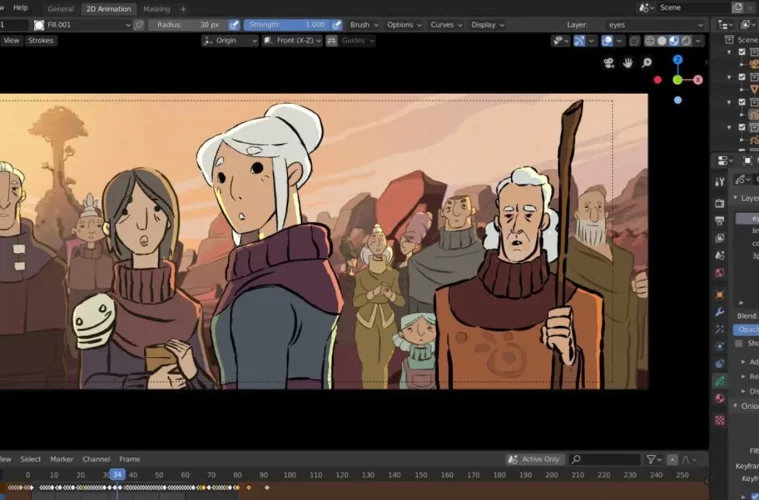This screenshot has height=500, width=759.
Task: Click the X axis on navigation gizmo
Action: coord(698,80)
